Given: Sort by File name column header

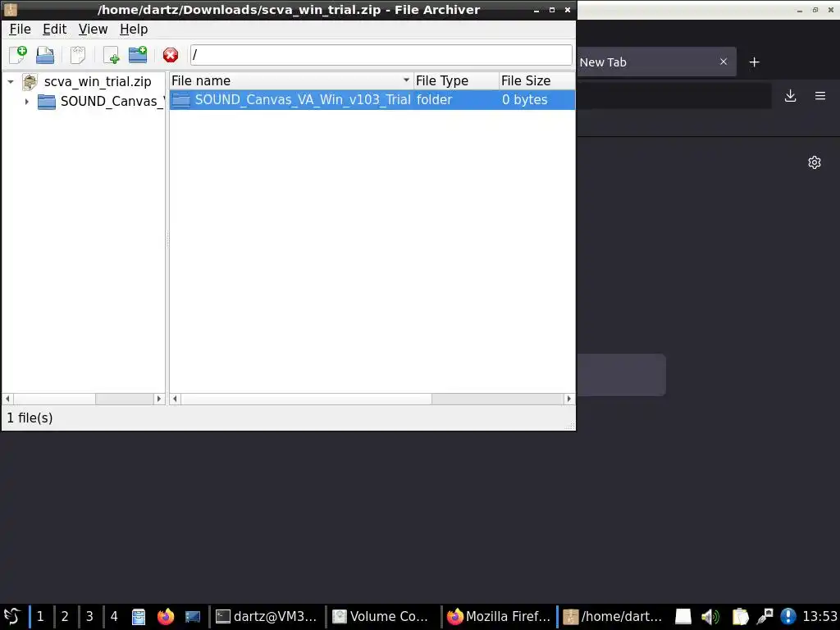Looking at the screenshot, I should [291, 81].
